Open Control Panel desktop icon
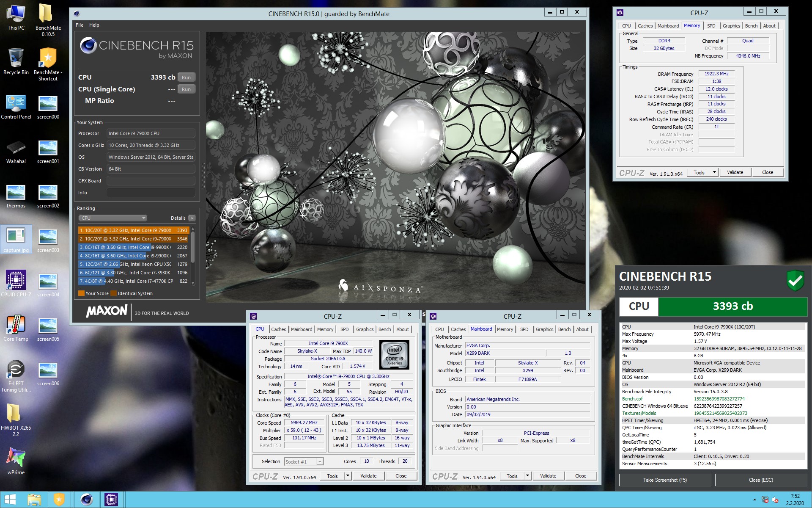The width and height of the screenshot is (812, 508). point(16,107)
